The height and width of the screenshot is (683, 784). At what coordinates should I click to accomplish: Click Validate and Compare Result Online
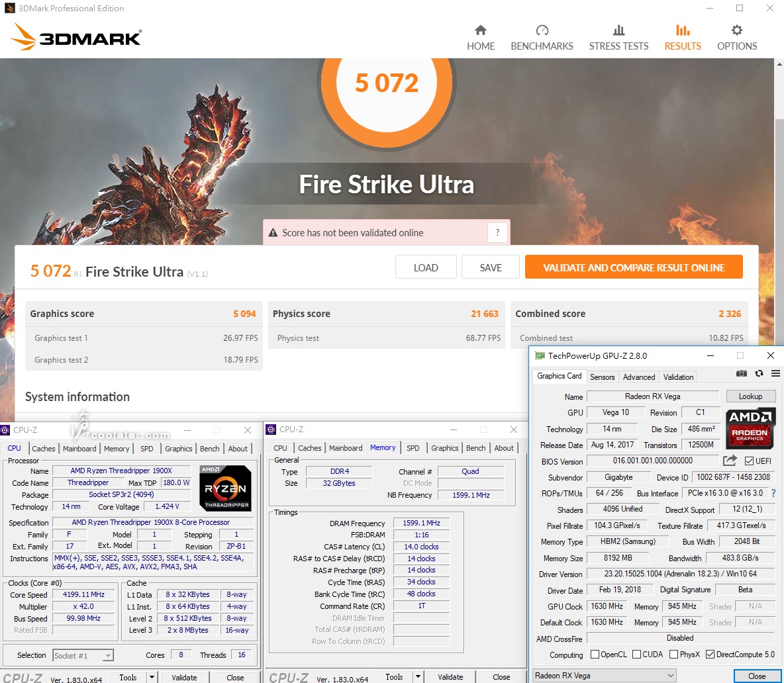pos(634,267)
